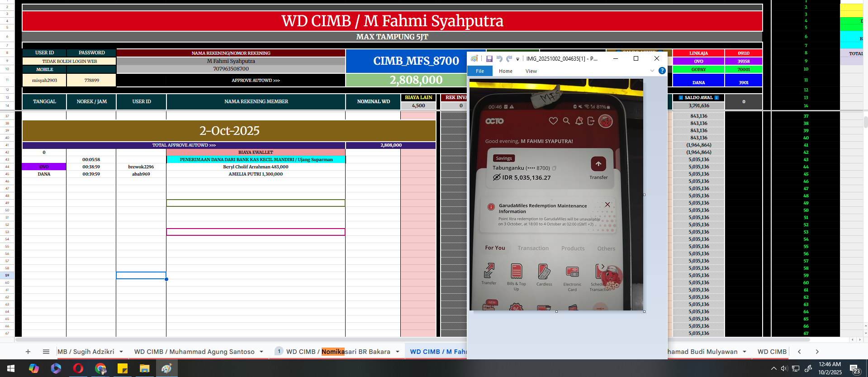The height and width of the screenshot is (377, 868).
Task: Open dropdown arrow of Budi Mulyawan sheet tab
Action: click(744, 352)
